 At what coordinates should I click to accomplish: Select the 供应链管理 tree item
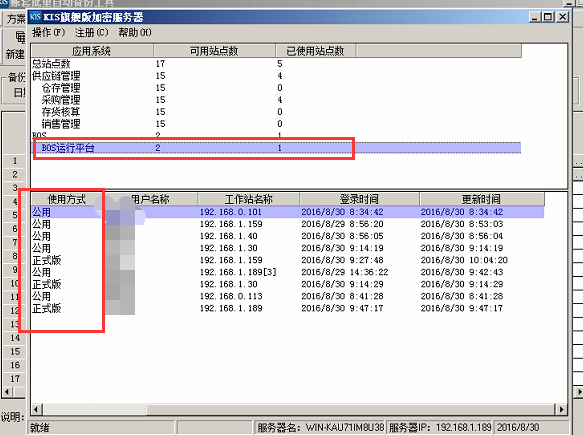pyautogui.click(x=56, y=76)
